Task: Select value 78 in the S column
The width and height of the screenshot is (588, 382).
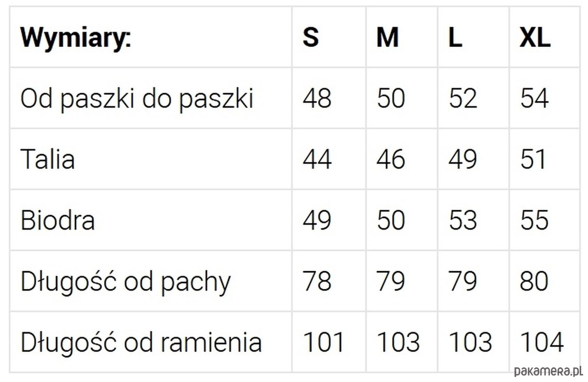Action: coord(317,281)
